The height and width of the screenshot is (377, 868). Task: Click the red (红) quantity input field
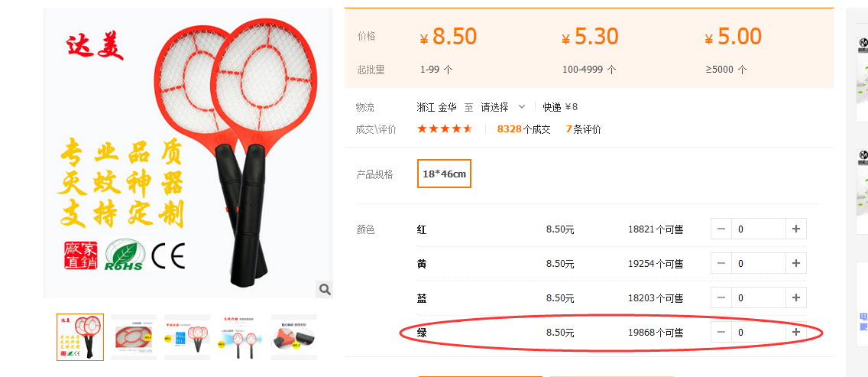759,229
